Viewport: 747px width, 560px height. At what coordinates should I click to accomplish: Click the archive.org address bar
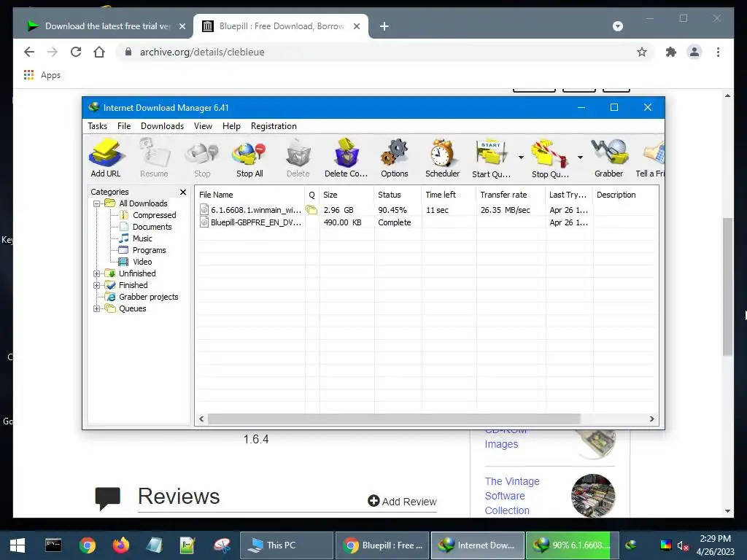click(385, 52)
